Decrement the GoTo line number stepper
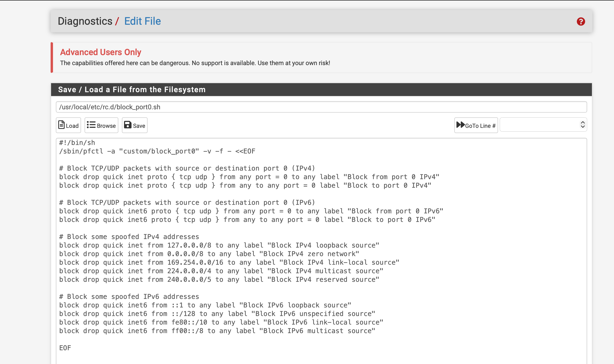 [x=583, y=127]
